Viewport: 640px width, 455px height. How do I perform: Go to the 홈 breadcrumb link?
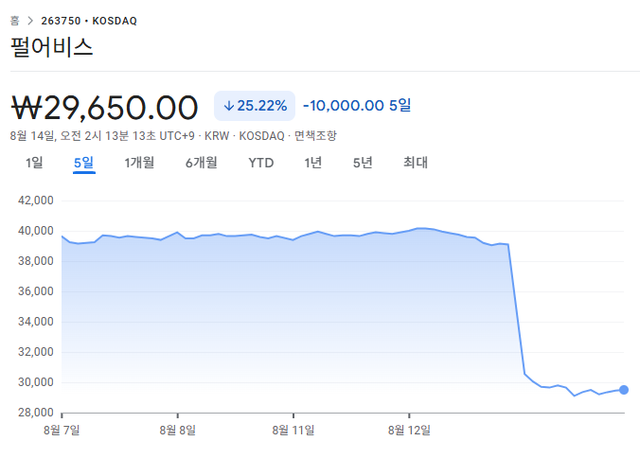click(x=14, y=19)
